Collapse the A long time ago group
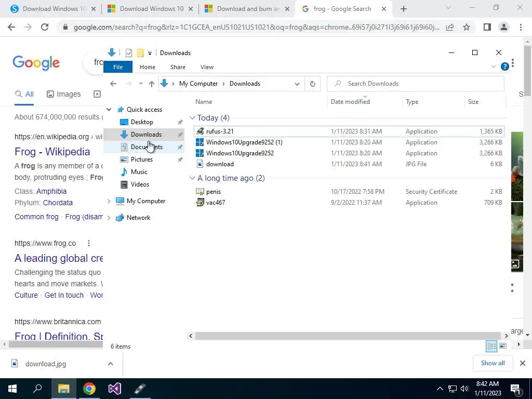Viewport: 532px width, 399px height. point(192,178)
